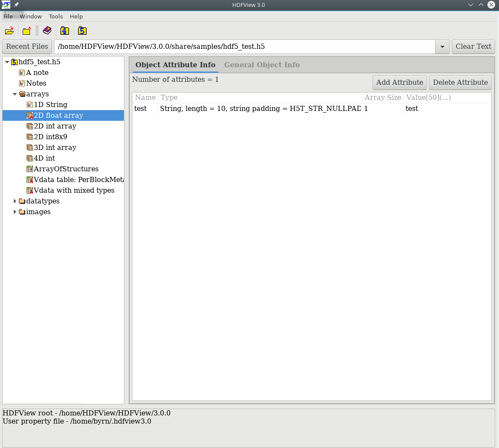Select the A note label
This screenshot has width=499, height=448.
pyautogui.click(x=37, y=73)
